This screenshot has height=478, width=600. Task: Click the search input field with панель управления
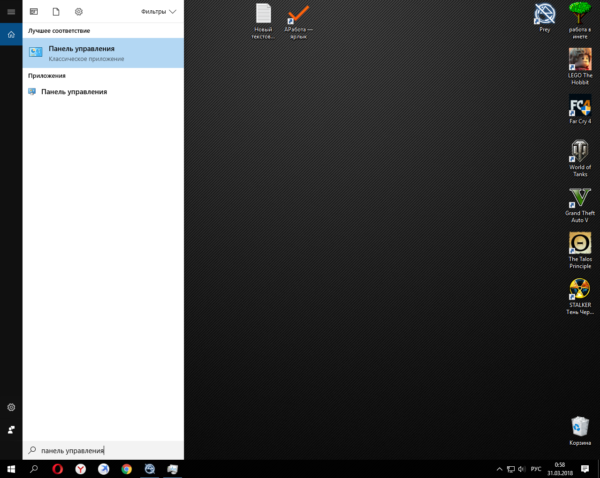[103, 450]
